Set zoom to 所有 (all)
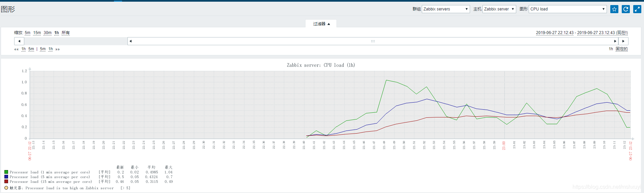Viewport: 644px width, 193px height. pyautogui.click(x=66, y=33)
